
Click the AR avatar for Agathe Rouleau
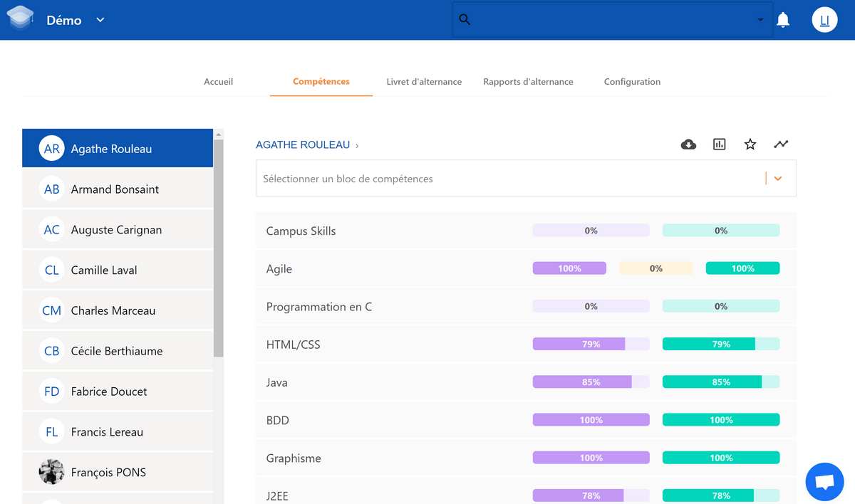tap(51, 149)
